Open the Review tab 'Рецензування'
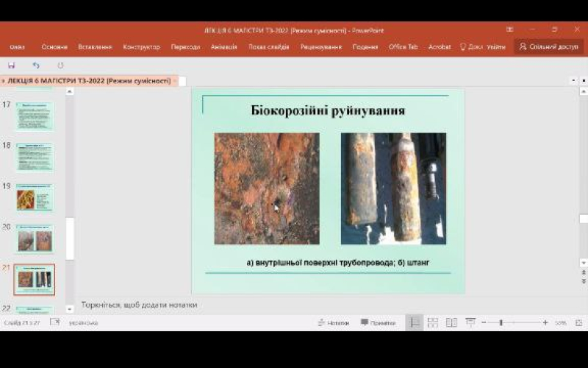 tap(321, 47)
